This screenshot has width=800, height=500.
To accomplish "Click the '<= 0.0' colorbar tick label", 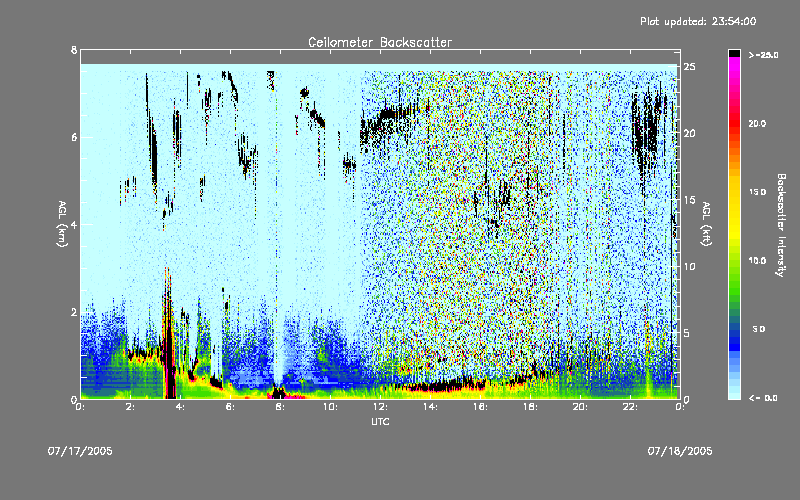I will [763, 398].
